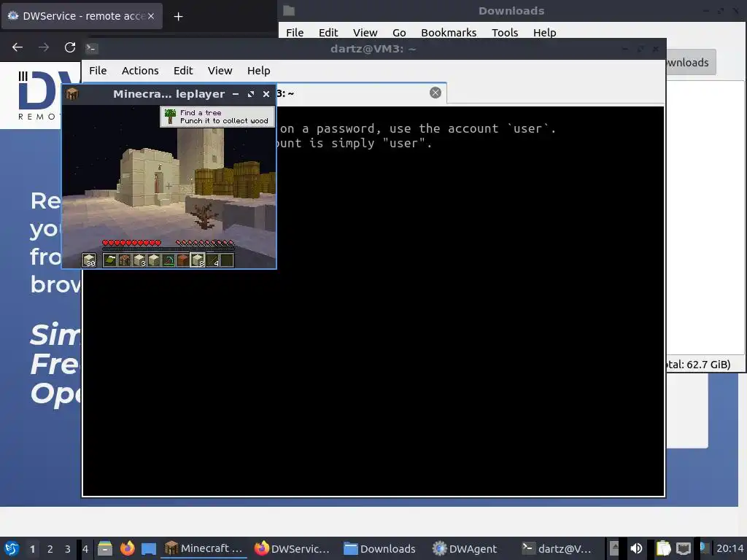This screenshot has width=747, height=560.
Task: Open Edit menu in Downloads window
Action: pos(328,32)
